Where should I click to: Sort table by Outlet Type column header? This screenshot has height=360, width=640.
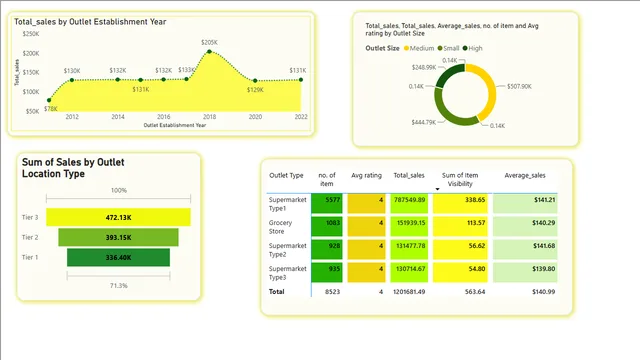coord(286,176)
